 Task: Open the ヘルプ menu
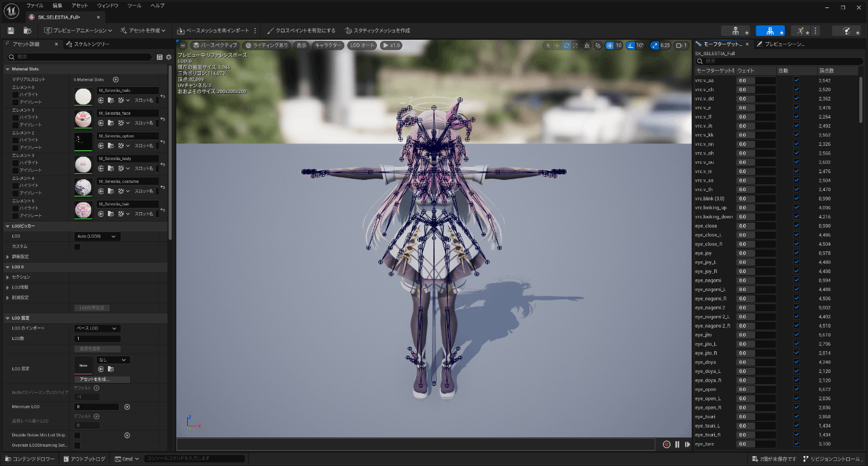[157, 6]
